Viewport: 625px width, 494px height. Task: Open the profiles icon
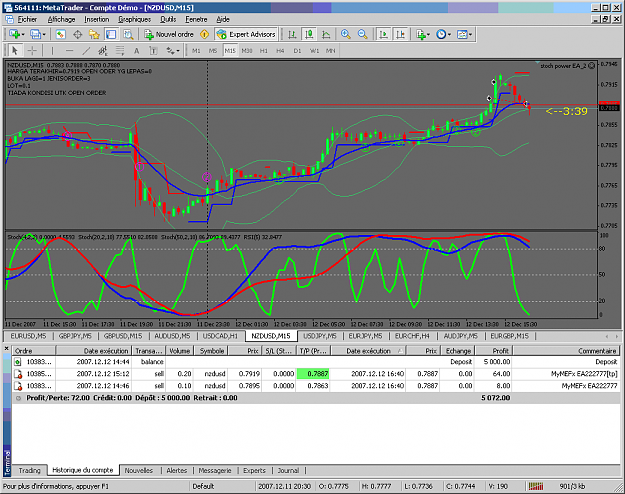35,35
